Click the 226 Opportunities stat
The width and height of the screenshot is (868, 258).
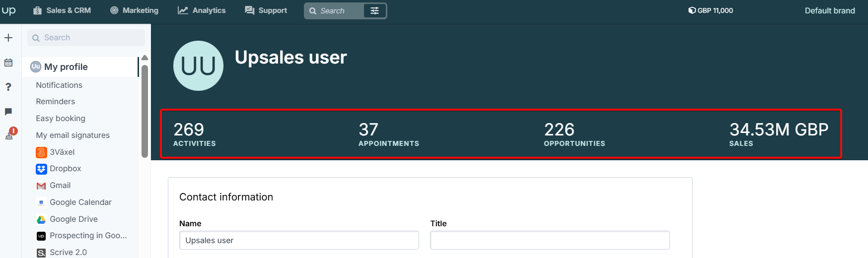coord(575,134)
